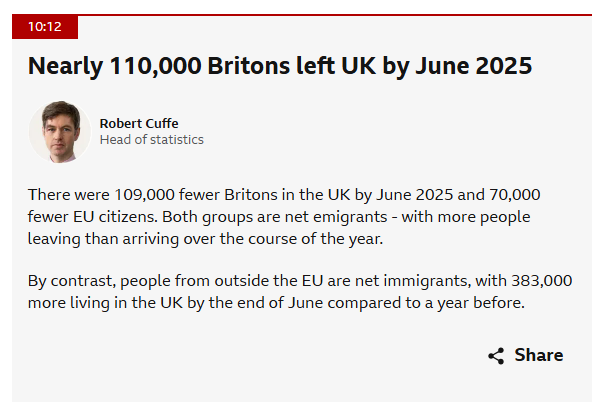
Task: Click the headline about Britons leaving UK
Action: click(x=280, y=67)
